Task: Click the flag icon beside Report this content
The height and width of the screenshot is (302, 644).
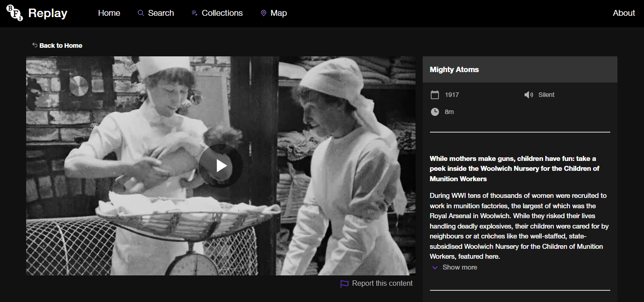Action: coord(344,284)
